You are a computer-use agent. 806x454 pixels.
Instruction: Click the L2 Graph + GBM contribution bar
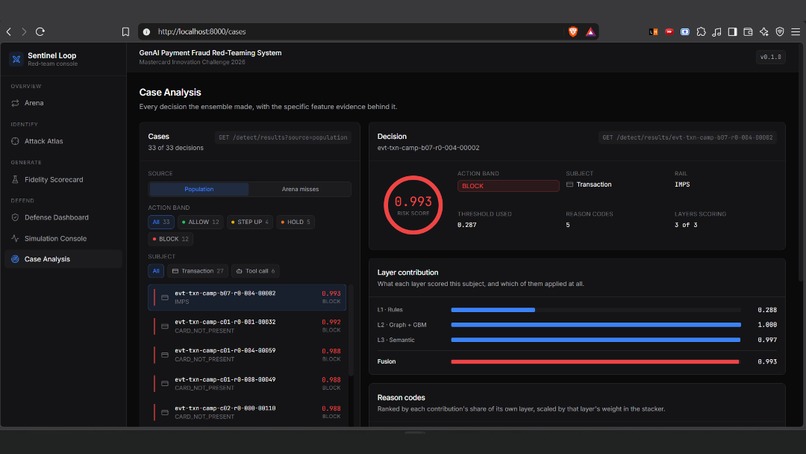(x=596, y=325)
